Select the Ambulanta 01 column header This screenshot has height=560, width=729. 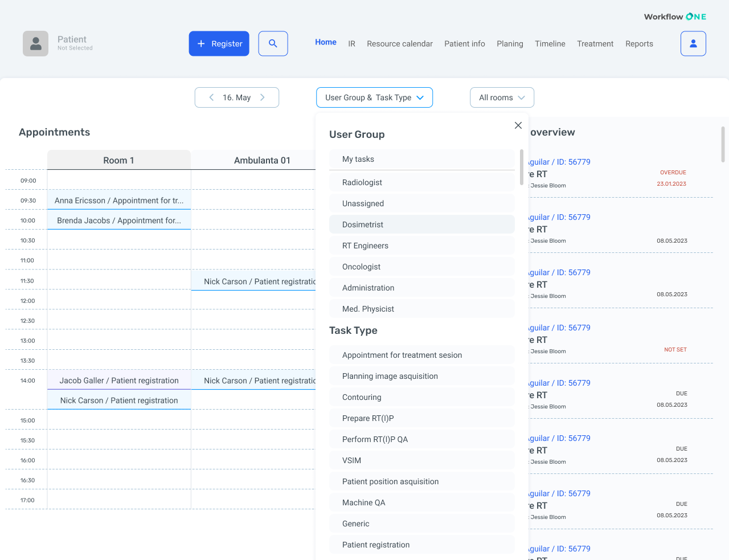(254, 160)
